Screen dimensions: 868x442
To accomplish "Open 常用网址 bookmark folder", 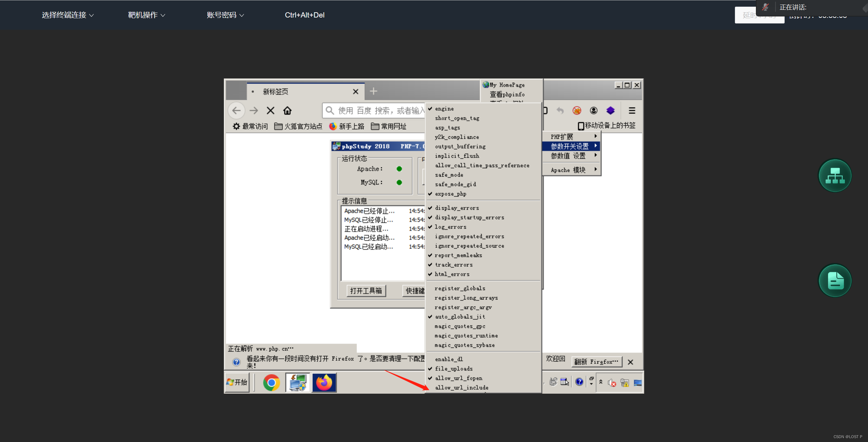I will tap(388, 126).
